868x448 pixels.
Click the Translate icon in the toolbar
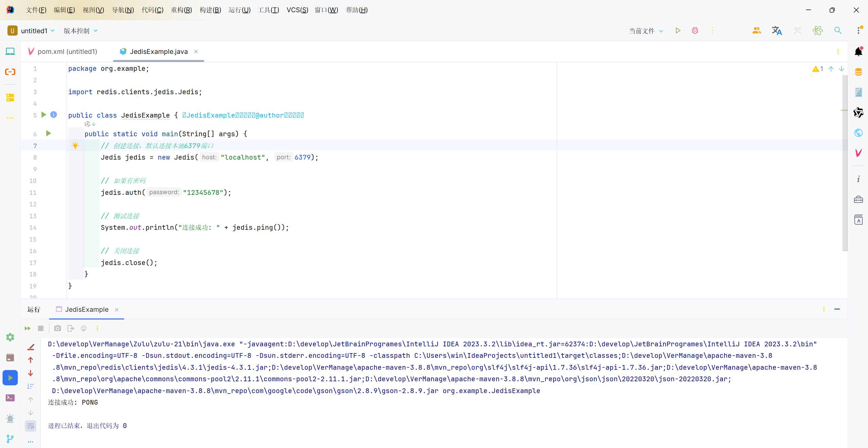[777, 31]
